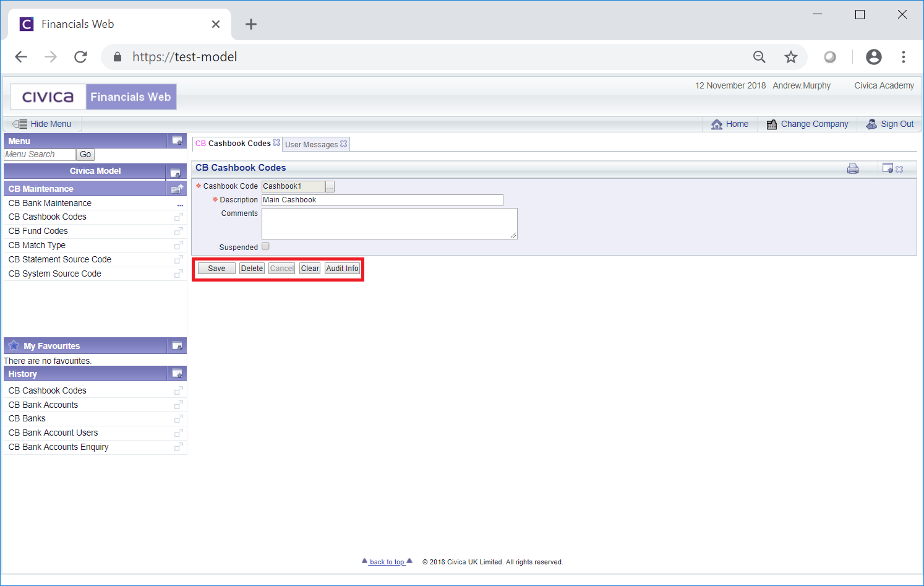Screen dimensions: 924x586
Task: Click the My Favourites star icon
Action: [14, 345]
